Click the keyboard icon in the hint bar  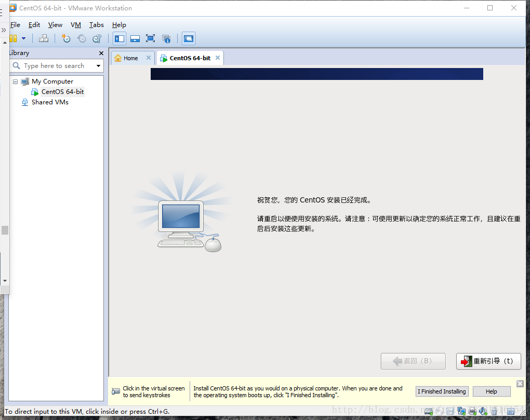(115, 391)
